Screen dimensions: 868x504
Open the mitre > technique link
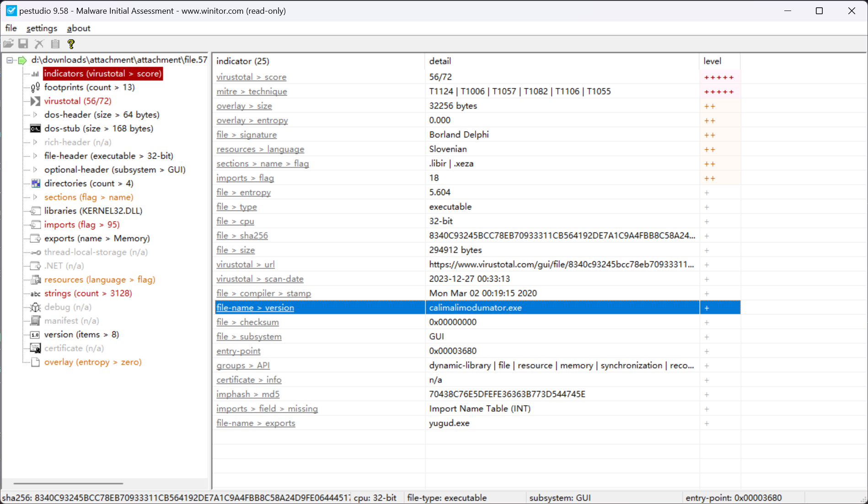click(252, 92)
